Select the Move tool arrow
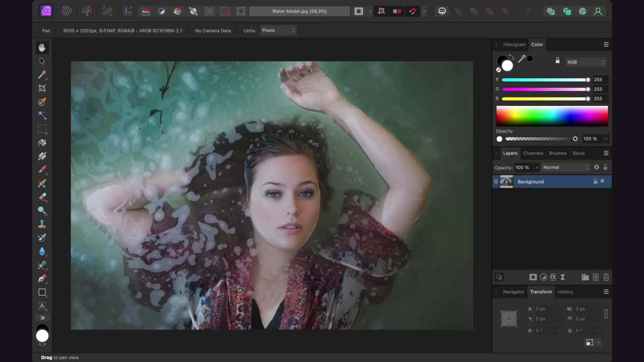The height and width of the screenshot is (362, 644). tap(42, 61)
